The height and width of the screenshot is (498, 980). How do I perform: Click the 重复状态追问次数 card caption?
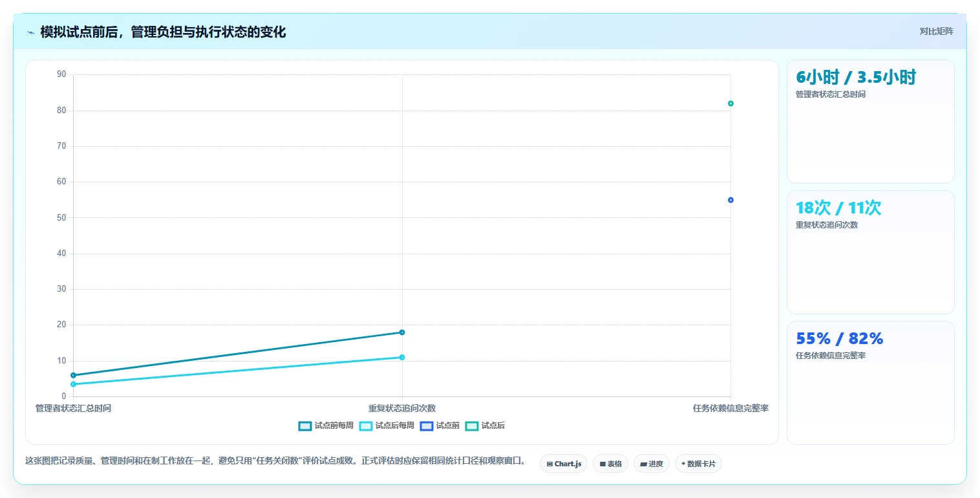(x=827, y=225)
